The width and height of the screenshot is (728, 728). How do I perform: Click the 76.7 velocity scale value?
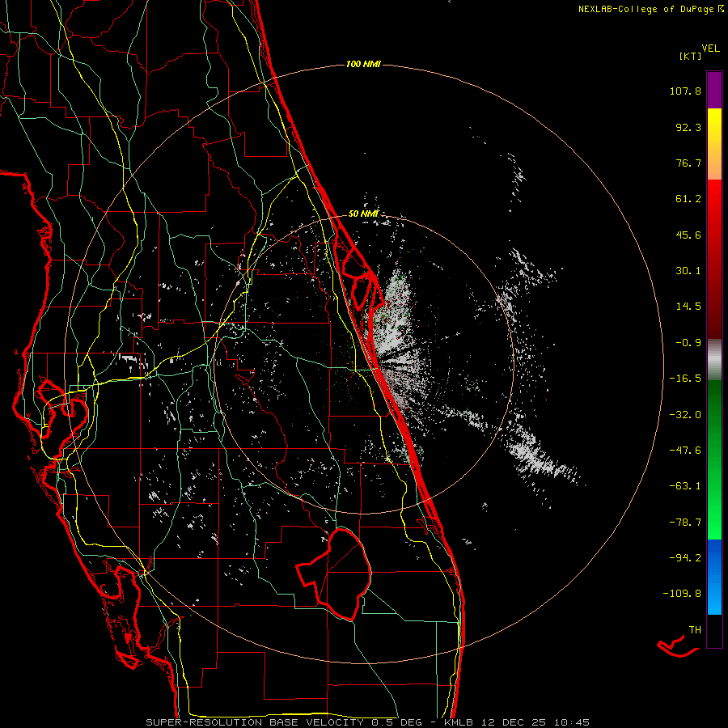point(688,163)
